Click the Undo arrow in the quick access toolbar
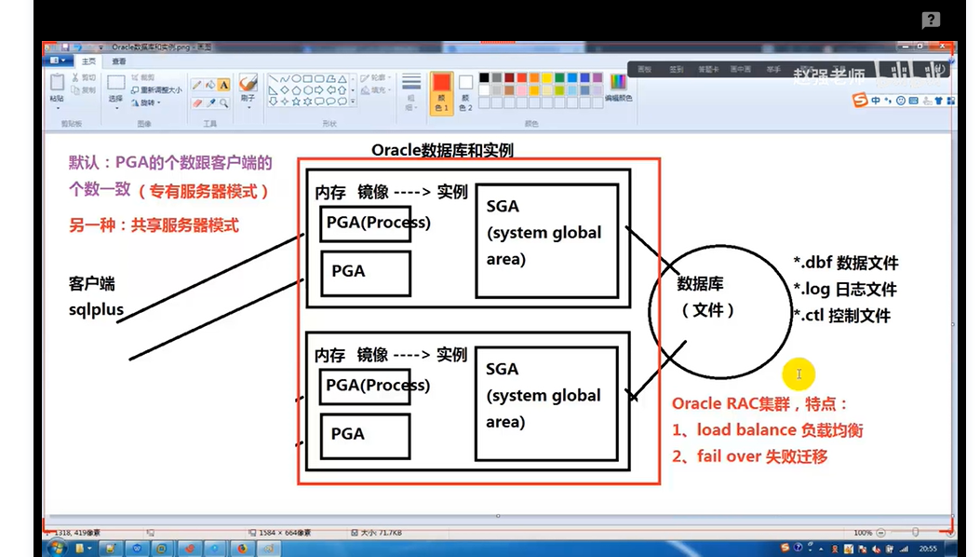The height and width of the screenshot is (557, 980). coord(78,47)
